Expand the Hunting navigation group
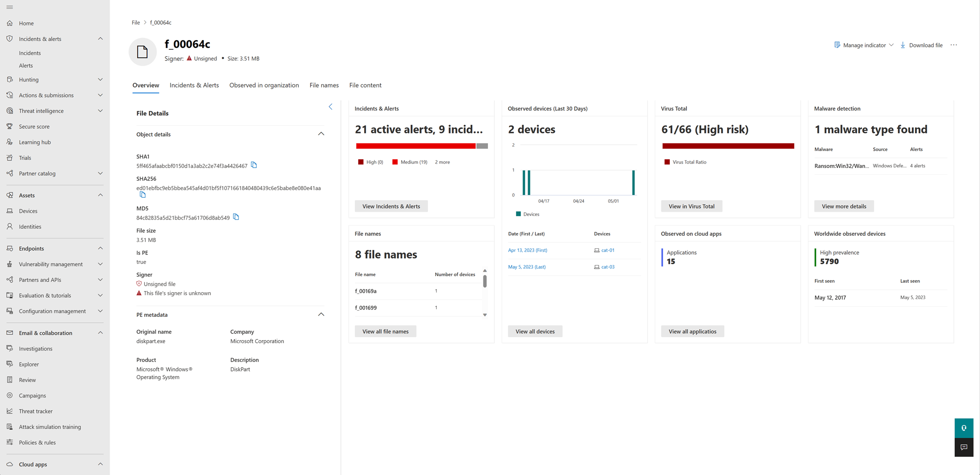Screen dimensions: 980x475 click(x=100, y=79)
